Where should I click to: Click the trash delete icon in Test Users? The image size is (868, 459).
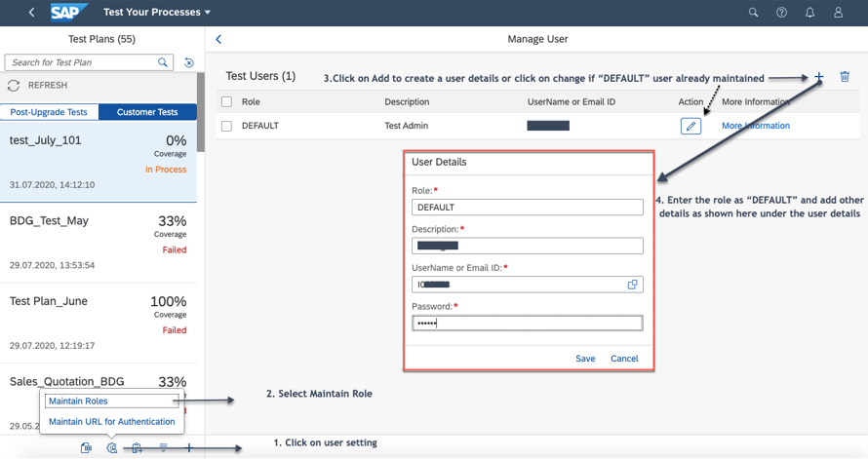(x=845, y=77)
